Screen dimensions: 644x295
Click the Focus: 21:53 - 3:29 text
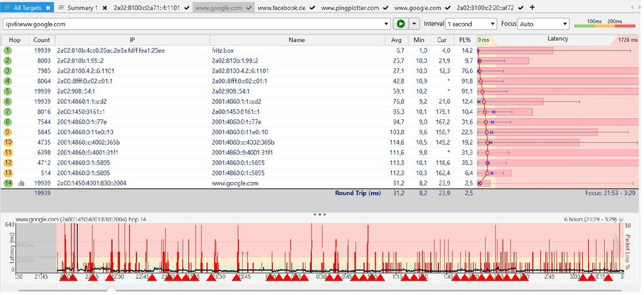point(612,193)
